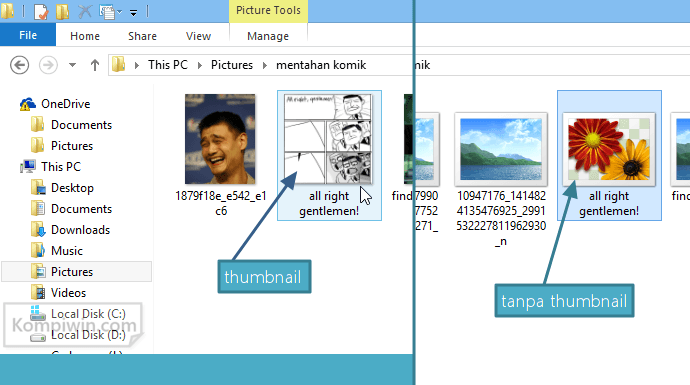Click the Desktop folder icon

38,188
